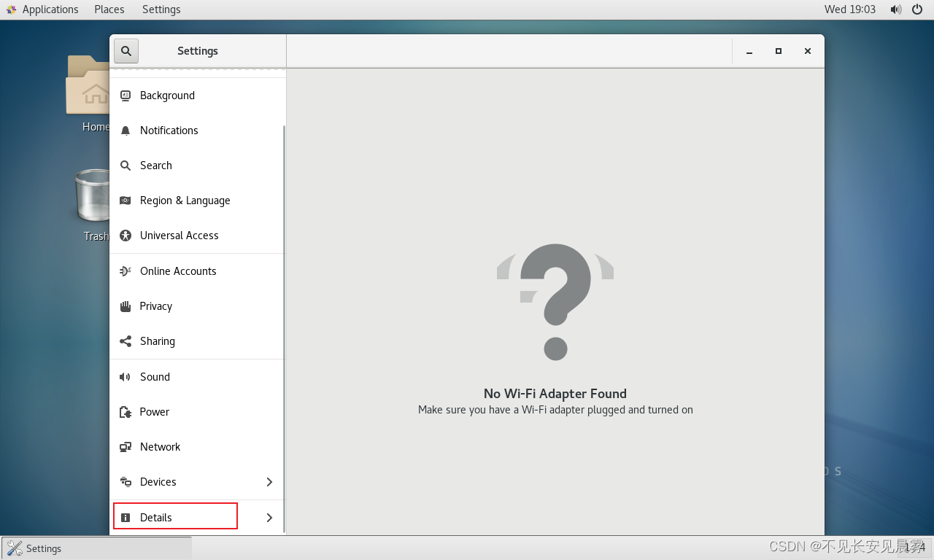Minimize the Settings window
Image resolution: width=934 pixels, height=560 pixels.
749,52
